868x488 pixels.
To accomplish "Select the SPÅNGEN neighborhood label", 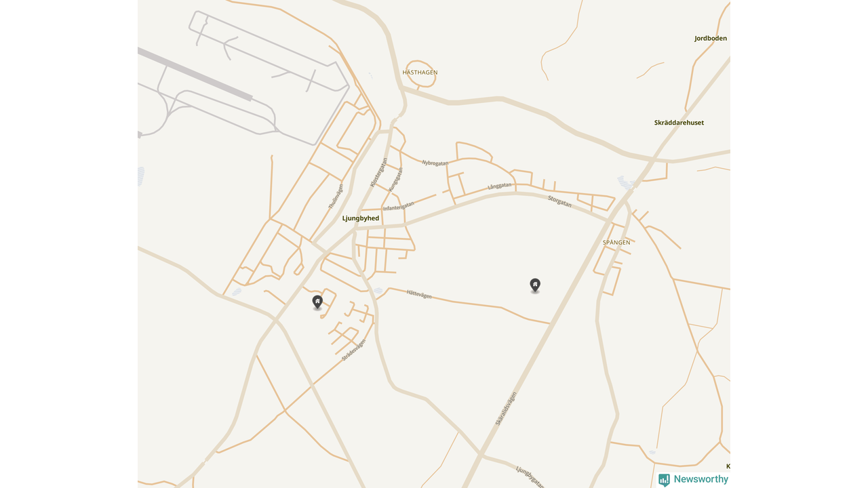I will click(x=616, y=242).
